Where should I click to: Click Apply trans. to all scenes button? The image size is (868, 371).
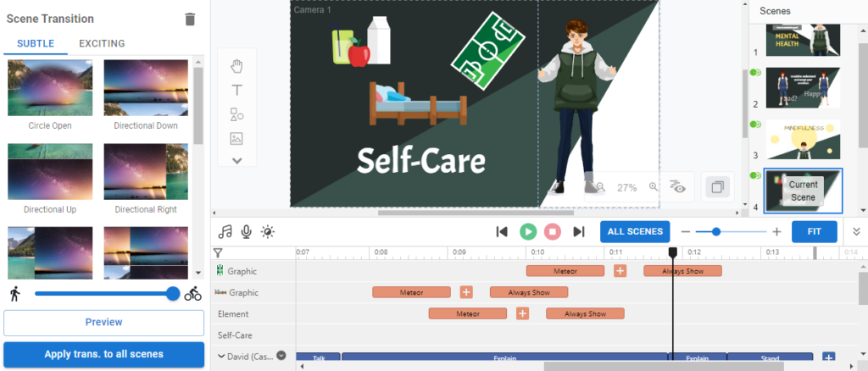pos(103,354)
